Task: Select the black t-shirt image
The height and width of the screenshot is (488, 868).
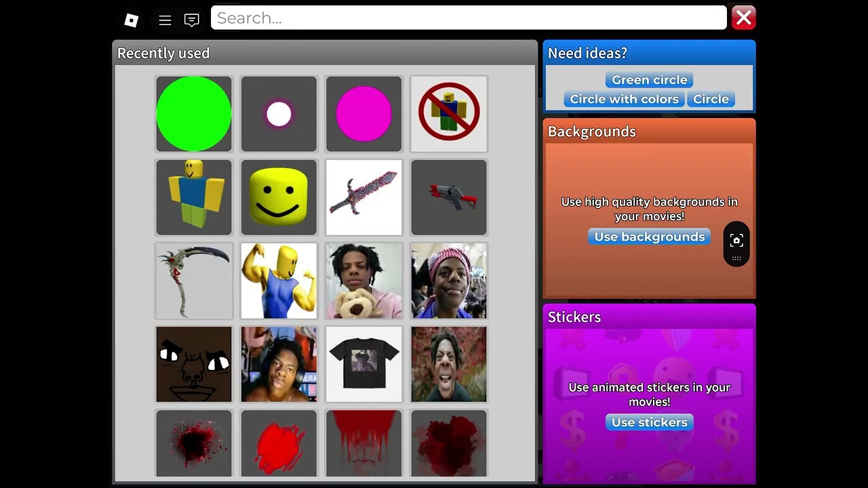Action: click(x=364, y=365)
